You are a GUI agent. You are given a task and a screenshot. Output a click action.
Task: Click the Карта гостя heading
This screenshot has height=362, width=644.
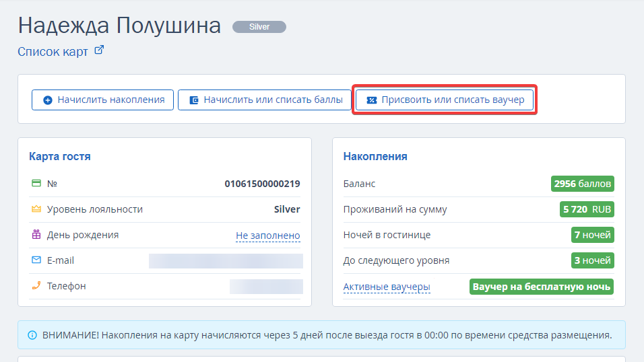point(59,156)
